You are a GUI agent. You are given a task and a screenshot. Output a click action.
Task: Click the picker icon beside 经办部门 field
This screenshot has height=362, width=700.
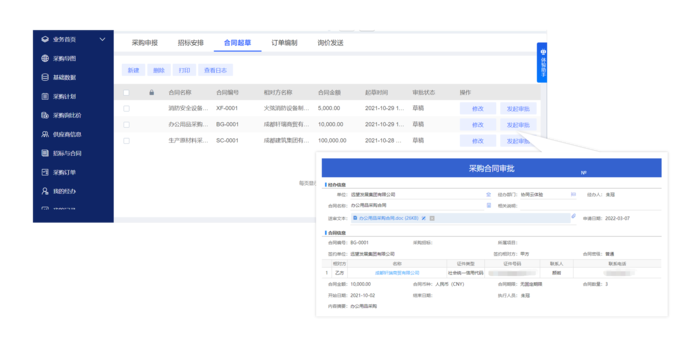point(573,195)
